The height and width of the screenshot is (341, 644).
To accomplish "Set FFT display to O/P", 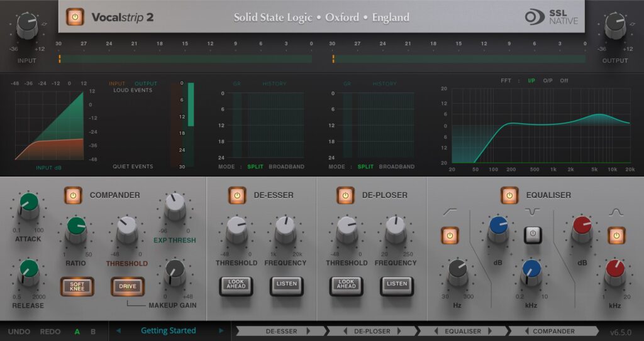I will coord(548,81).
